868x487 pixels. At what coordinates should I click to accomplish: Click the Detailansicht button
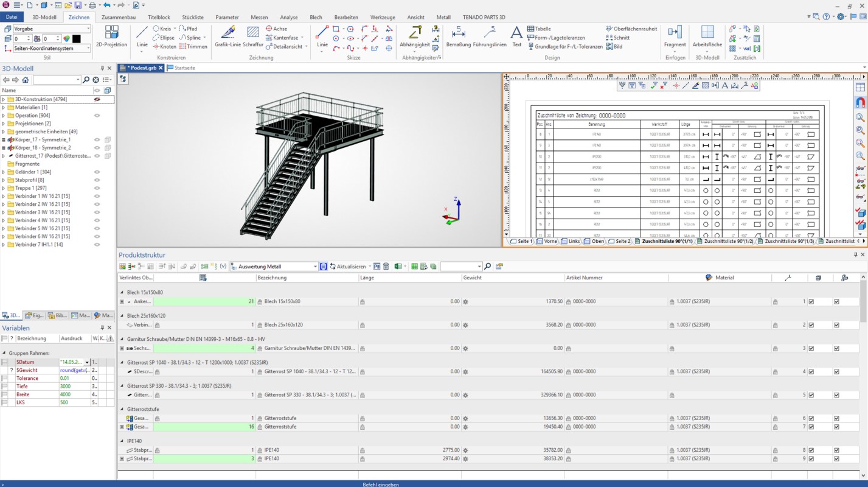pyautogui.click(x=287, y=46)
